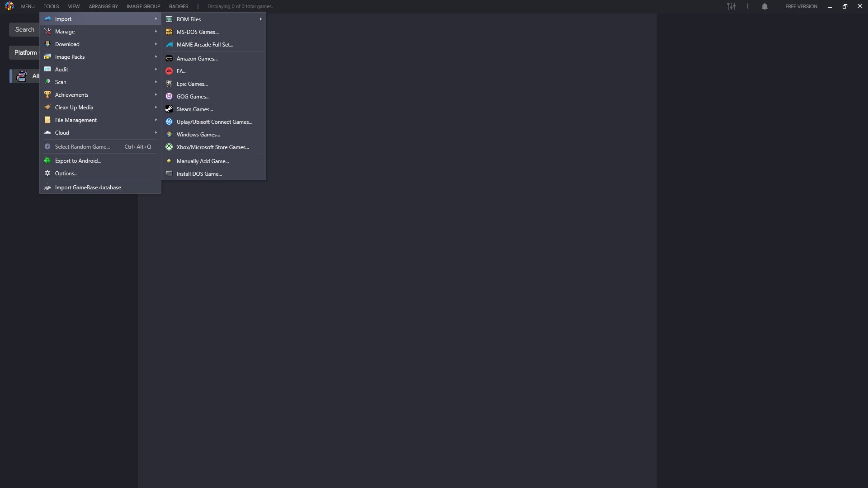Expand the Import submenu arrow
The width and height of the screenshot is (868, 488).
156,19
